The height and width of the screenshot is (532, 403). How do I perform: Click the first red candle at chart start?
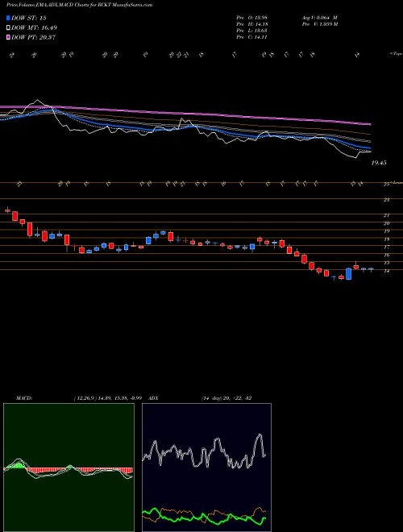point(7,210)
